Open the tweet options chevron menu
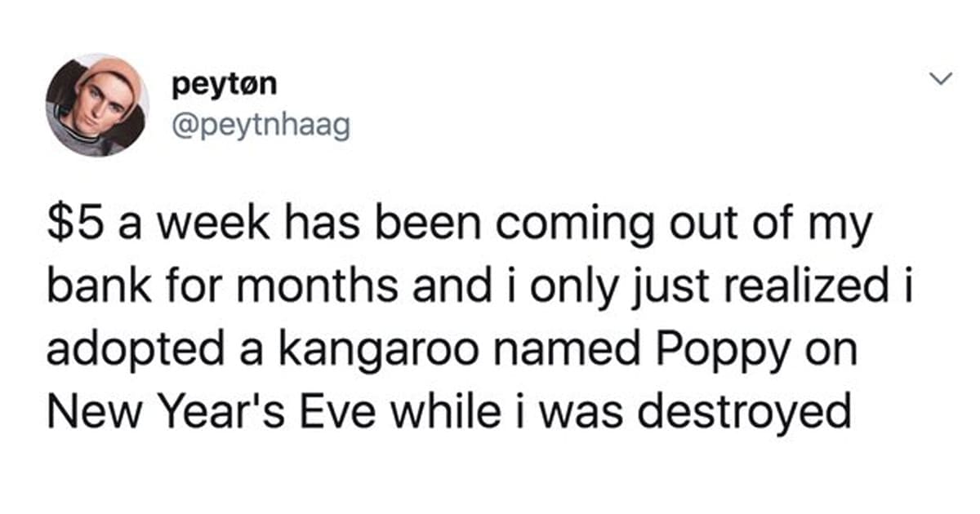 point(942,80)
